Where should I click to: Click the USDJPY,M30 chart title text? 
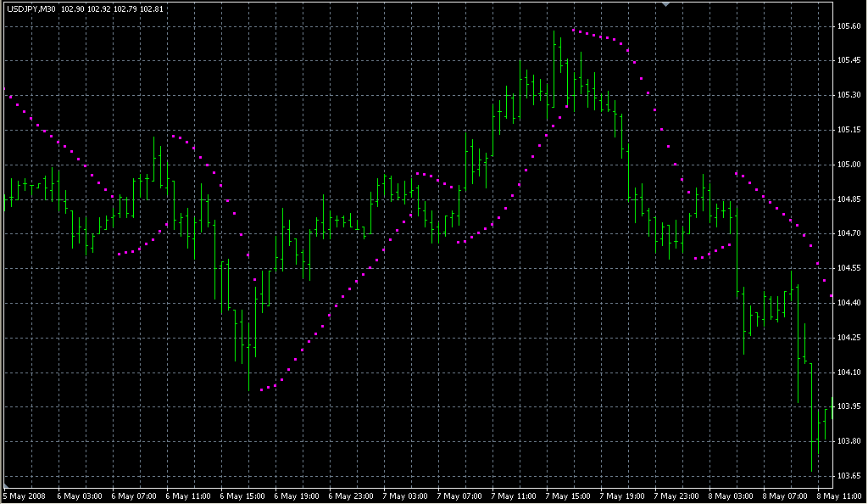[x=31, y=8]
